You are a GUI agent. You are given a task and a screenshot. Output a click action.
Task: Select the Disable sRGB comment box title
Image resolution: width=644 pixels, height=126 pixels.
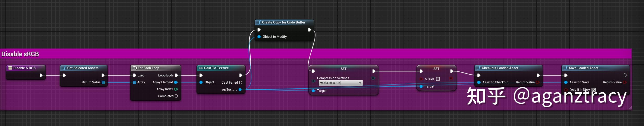[20, 54]
